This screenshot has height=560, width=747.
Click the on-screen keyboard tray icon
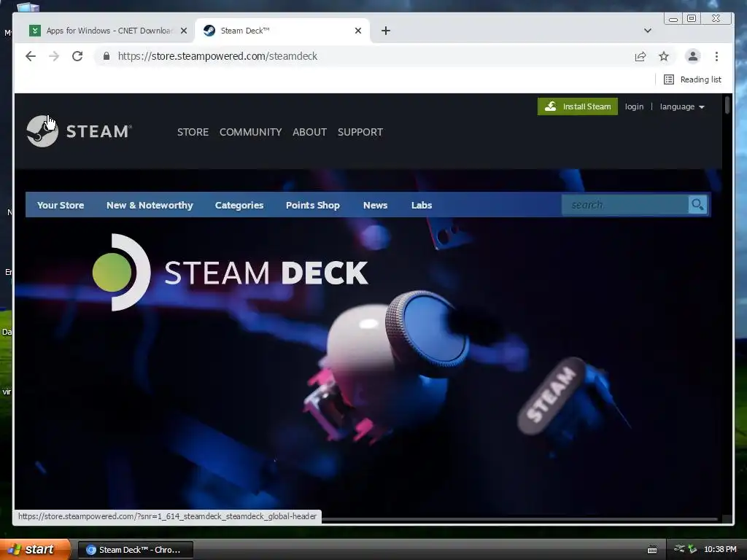tap(652, 550)
